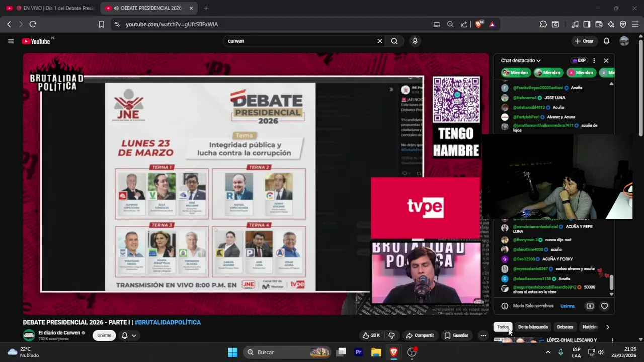The image size is (644, 362).
Task: Select the Todos filter chip
Action: [x=503, y=327]
